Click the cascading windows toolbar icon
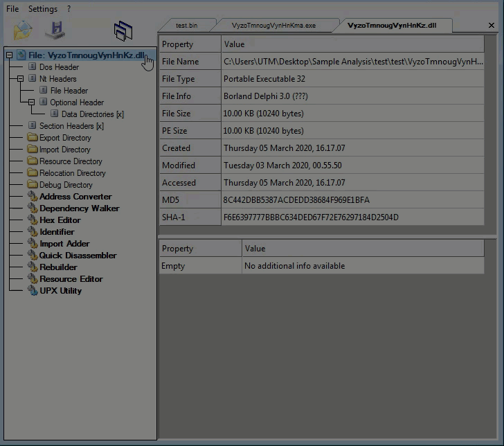 pyautogui.click(x=123, y=31)
